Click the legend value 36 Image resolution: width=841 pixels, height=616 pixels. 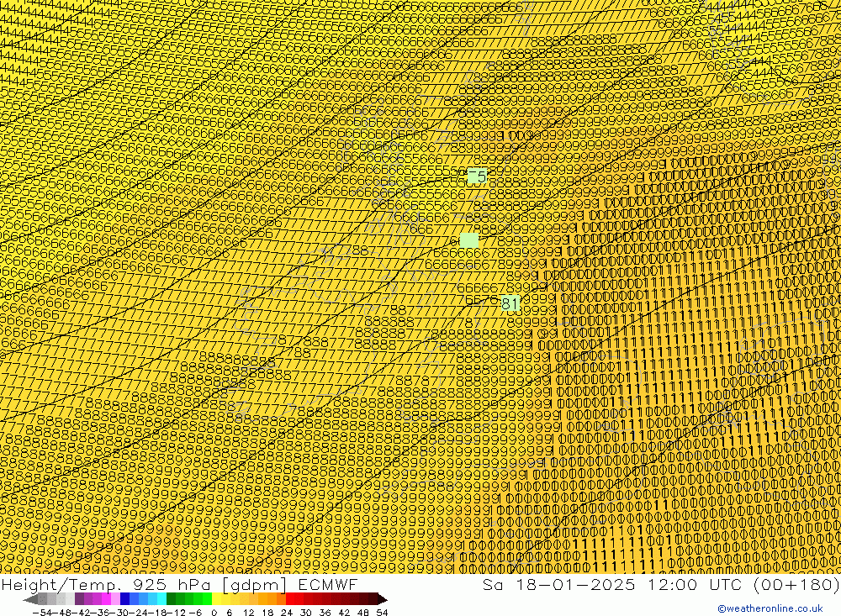click(x=325, y=613)
